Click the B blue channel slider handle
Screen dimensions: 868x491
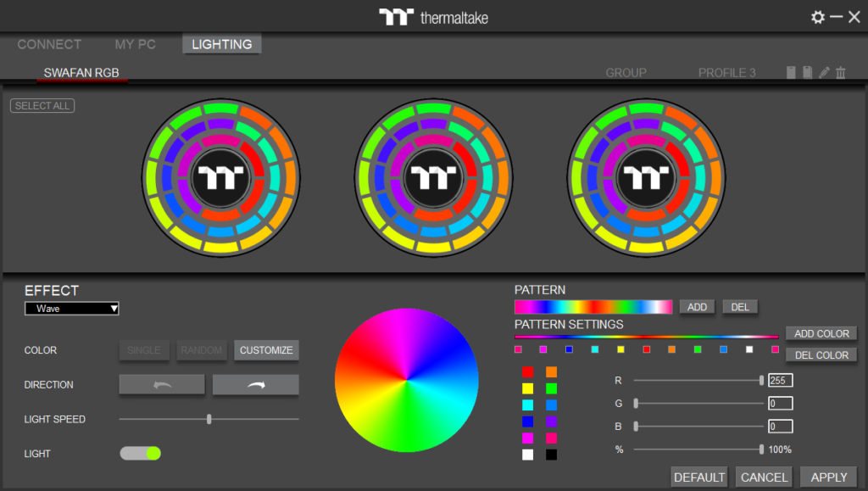[x=636, y=427]
